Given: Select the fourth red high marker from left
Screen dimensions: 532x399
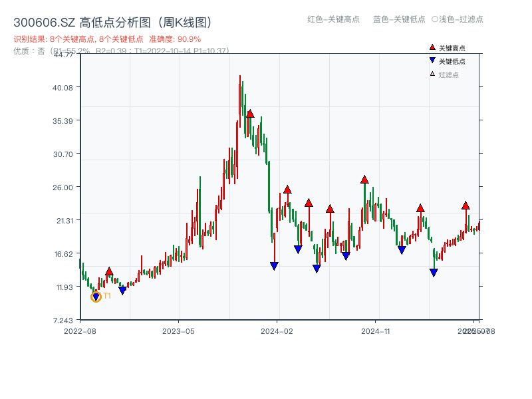Looking at the screenshot, I should [x=309, y=203].
